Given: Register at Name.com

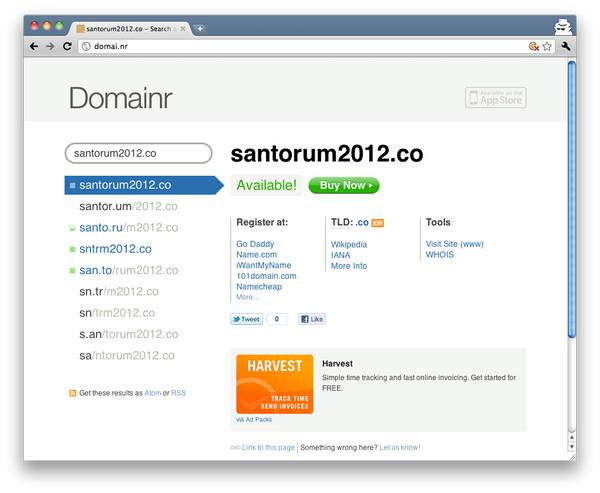Looking at the screenshot, I should point(256,255).
